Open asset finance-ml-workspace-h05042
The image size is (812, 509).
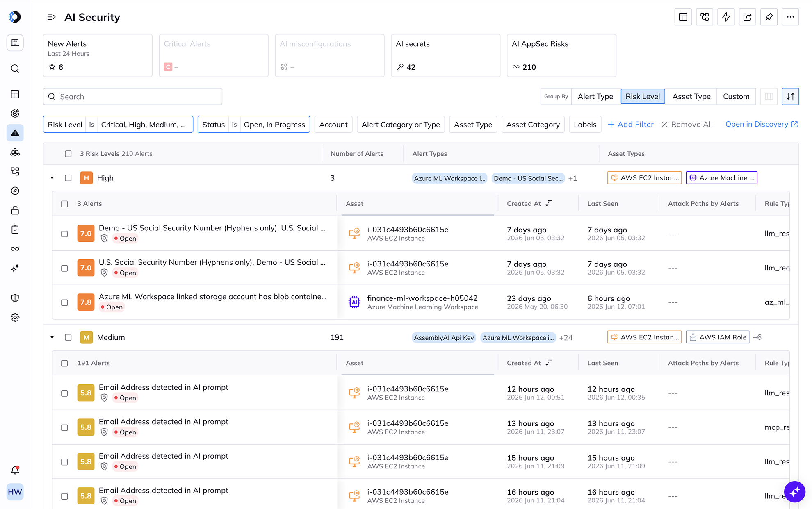pos(422,298)
